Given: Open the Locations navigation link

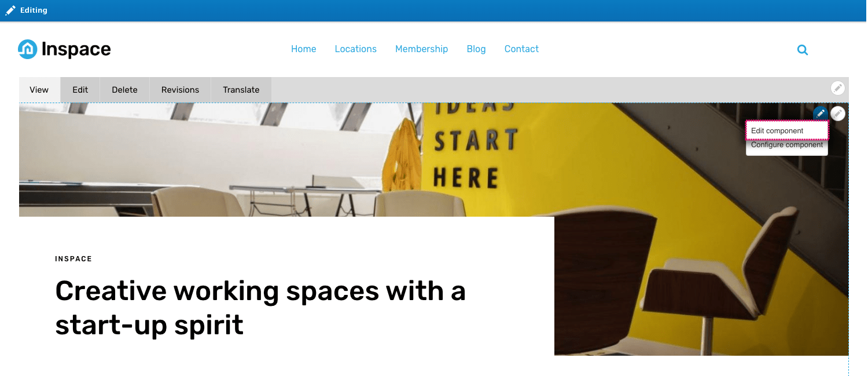Looking at the screenshot, I should [x=356, y=49].
